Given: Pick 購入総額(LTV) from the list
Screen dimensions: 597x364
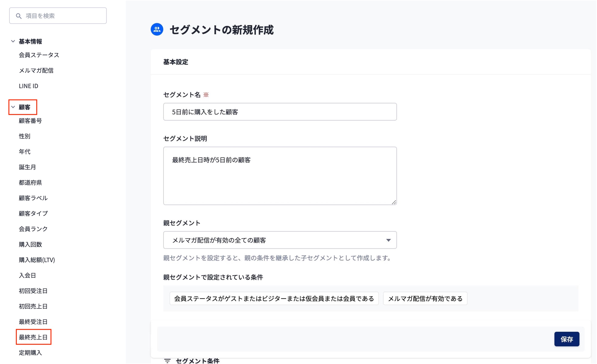Looking at the screenshot, I should (x=37, y=260).
